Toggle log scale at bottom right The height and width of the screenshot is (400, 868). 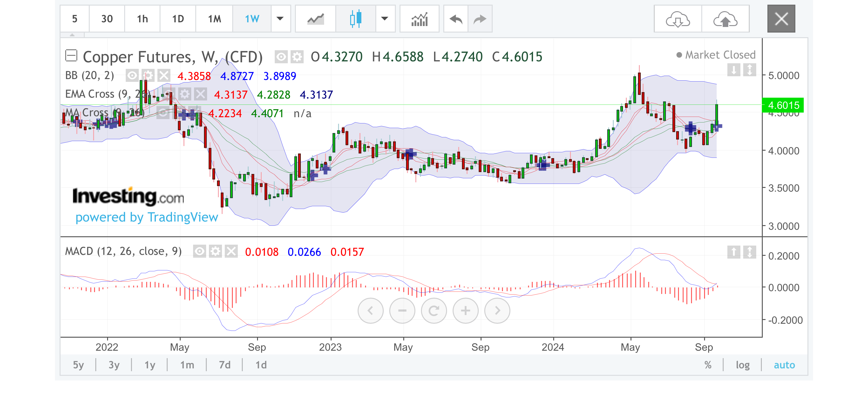click(x=742, y=365)
